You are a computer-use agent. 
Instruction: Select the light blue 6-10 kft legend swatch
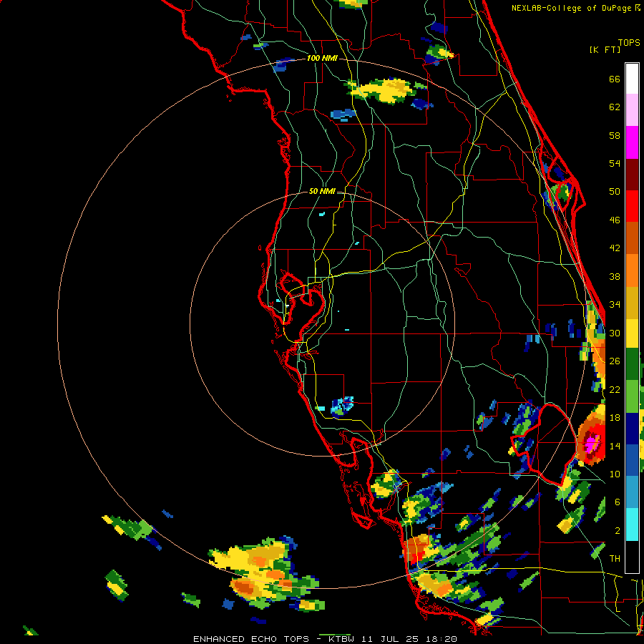point(632,492)
